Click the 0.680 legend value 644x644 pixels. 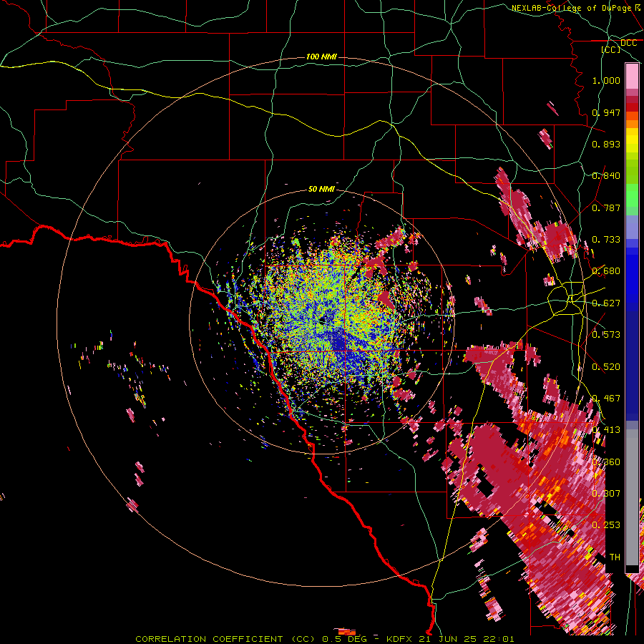click(606, 271)
